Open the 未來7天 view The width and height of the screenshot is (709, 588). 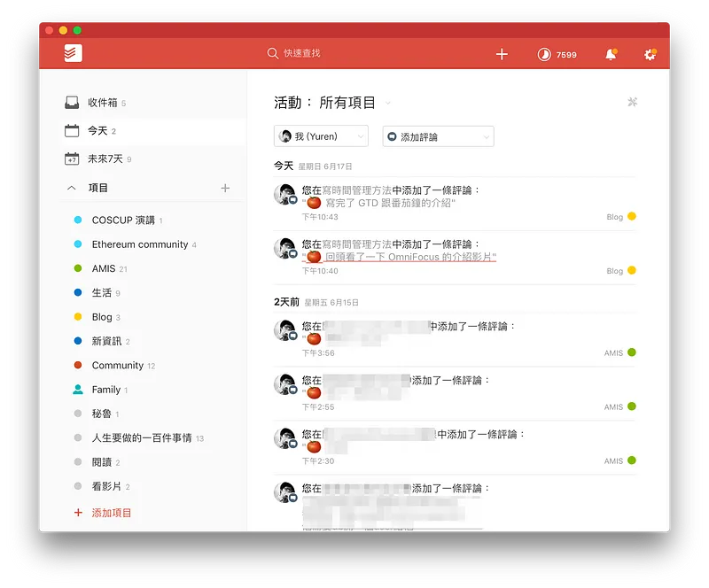(153, 159)
